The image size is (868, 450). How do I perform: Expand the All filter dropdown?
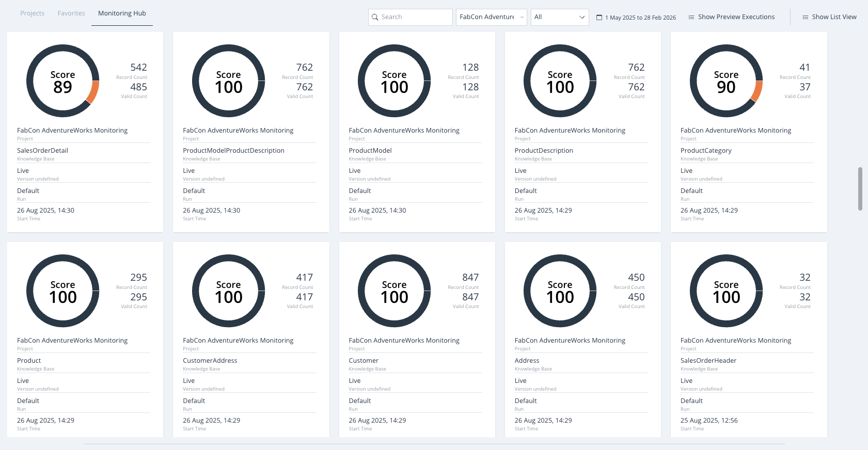pos(560,17)
